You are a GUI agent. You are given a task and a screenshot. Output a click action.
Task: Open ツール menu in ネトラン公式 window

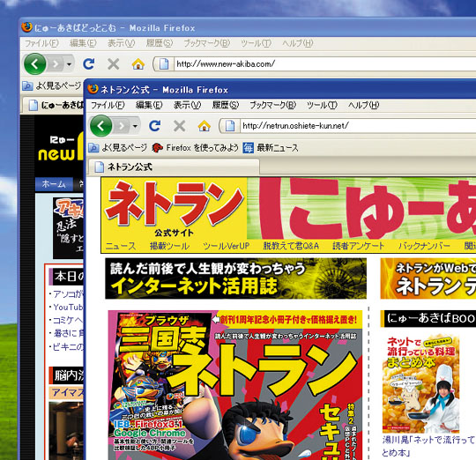point(322,105)
